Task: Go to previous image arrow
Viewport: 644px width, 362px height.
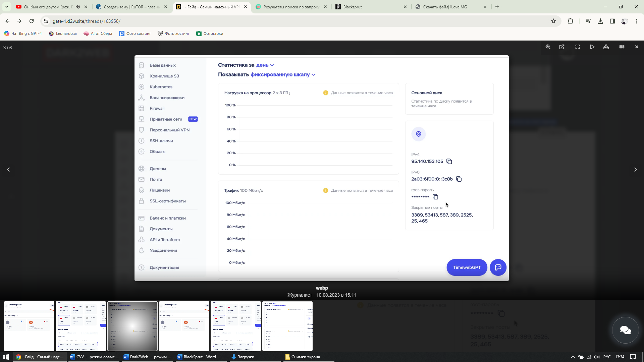Action: 9,170
